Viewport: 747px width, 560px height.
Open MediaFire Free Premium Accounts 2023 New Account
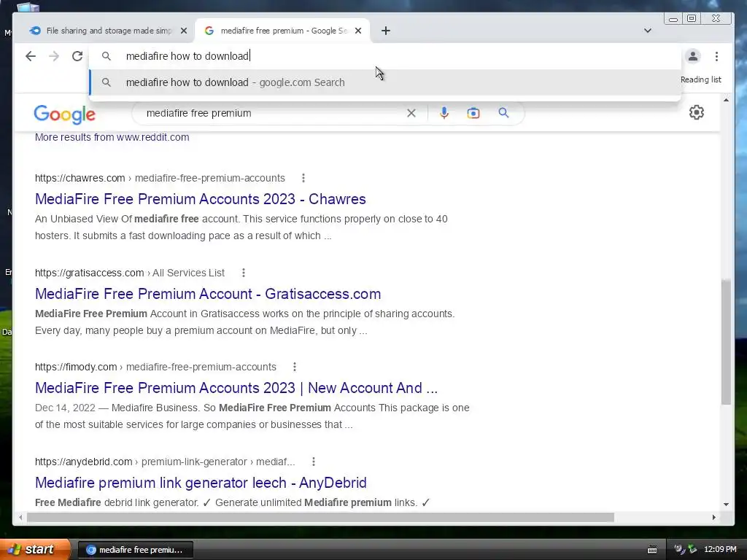pos(236,388)
